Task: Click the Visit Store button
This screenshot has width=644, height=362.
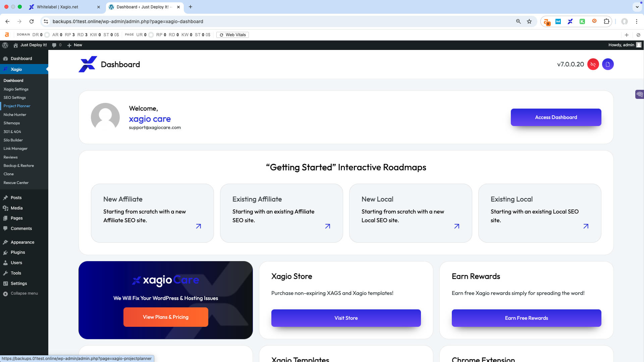Action: point(346,318)
